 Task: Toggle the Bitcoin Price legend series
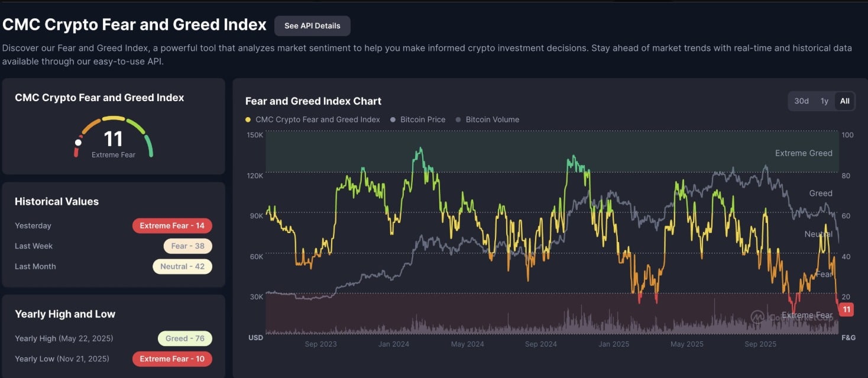click(x=418, y=119)
